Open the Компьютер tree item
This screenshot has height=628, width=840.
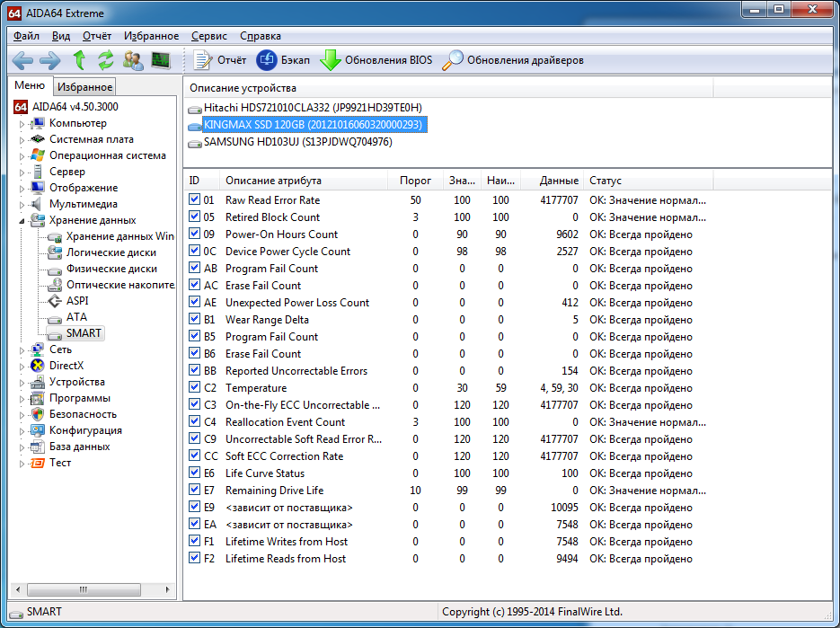pyautogui.click(x=77, y=123)
